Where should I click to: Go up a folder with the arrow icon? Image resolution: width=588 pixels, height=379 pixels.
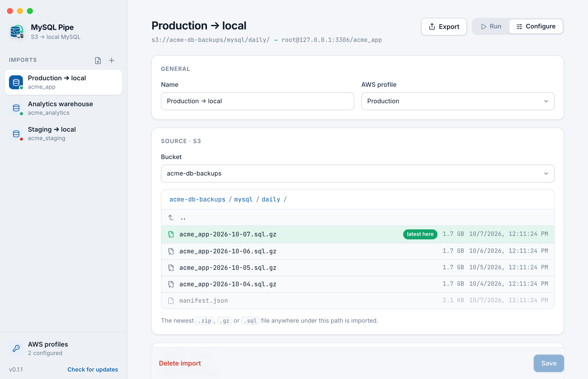click(171, 218)
